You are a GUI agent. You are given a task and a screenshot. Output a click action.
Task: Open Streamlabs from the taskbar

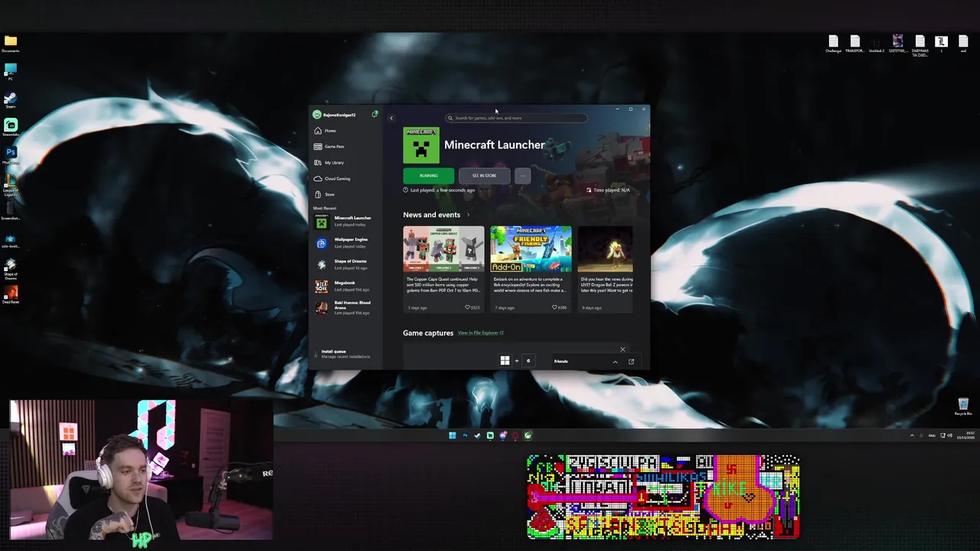coord(490,435)
